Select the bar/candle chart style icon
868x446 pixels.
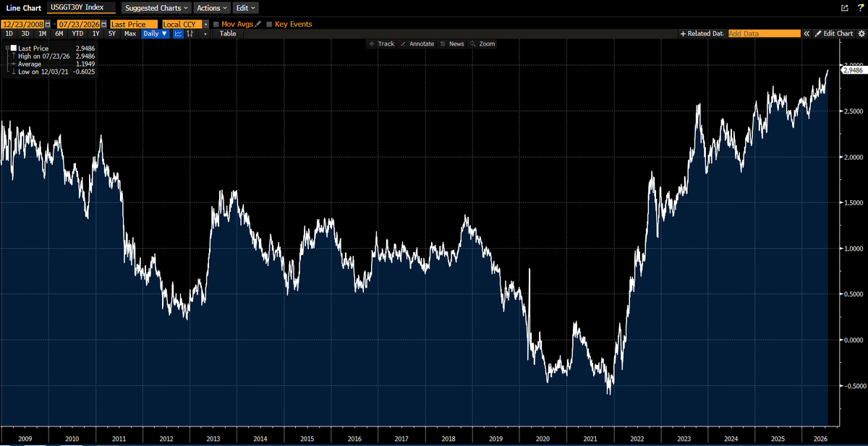(190, 33)
